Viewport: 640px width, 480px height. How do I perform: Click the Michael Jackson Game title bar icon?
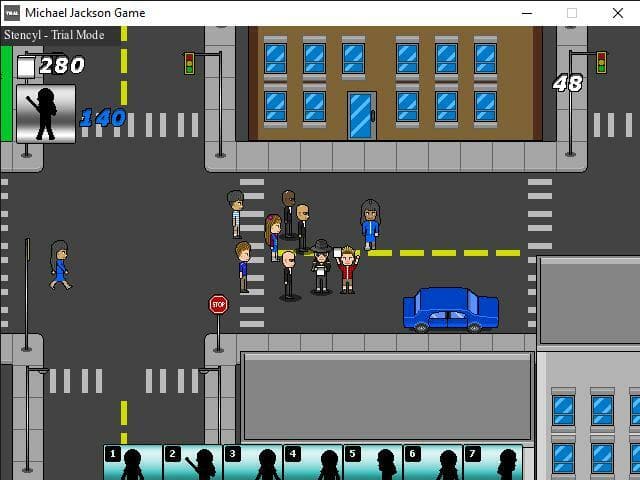click(12, 13)
